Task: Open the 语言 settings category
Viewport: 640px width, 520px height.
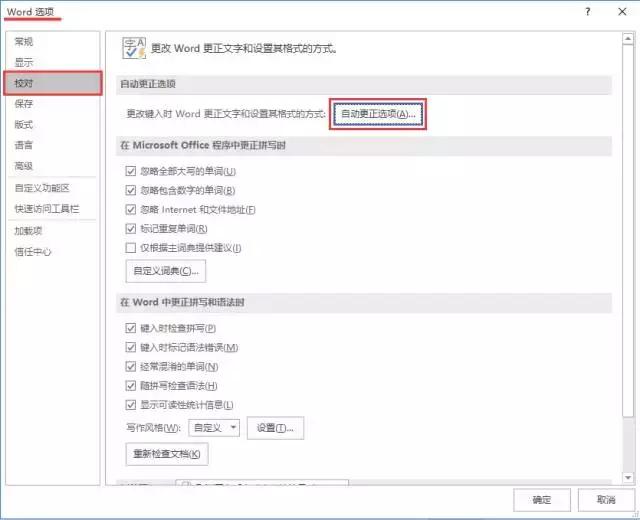Action: (x=24, y=145)
